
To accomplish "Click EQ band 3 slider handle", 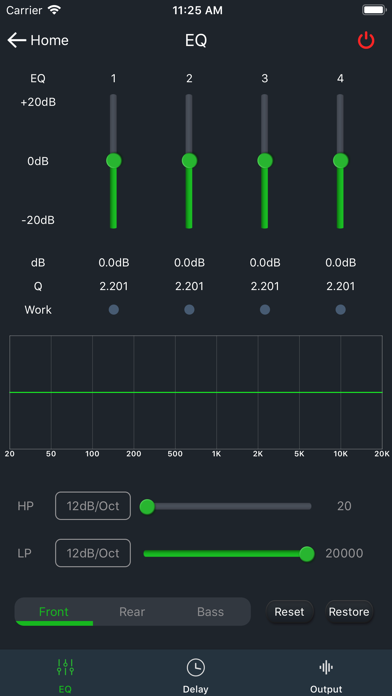I will tap(265, 161).
